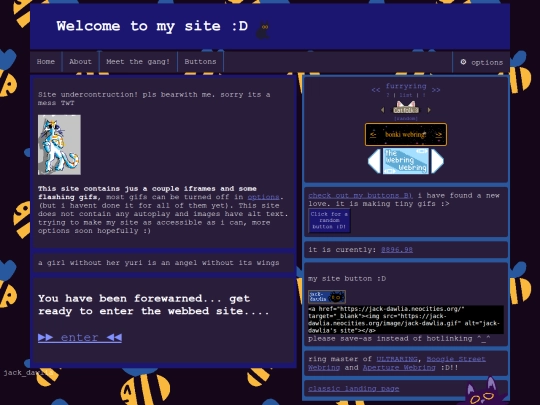The height and width of the screenshot is (405, 540).
Task: Click 'Welcome to my site :D' heading
Action: 152,26
